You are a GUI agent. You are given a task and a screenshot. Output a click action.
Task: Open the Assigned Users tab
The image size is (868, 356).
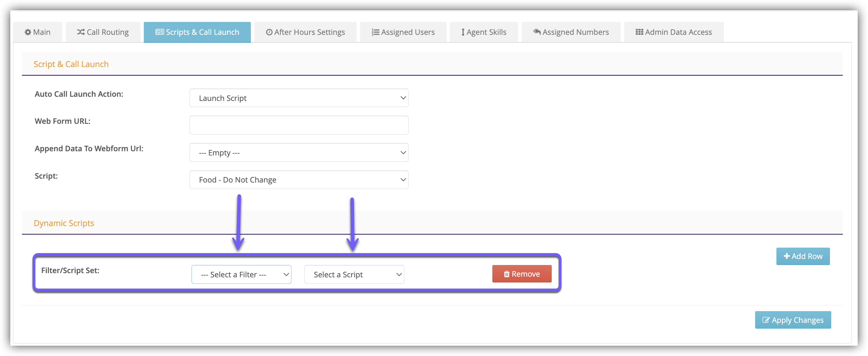403,32
